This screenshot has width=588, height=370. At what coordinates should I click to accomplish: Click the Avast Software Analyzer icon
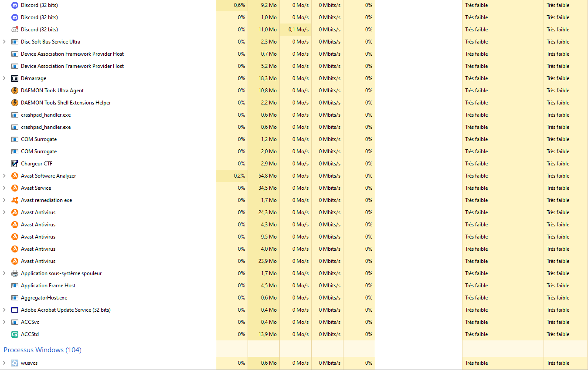click(15, 176)
